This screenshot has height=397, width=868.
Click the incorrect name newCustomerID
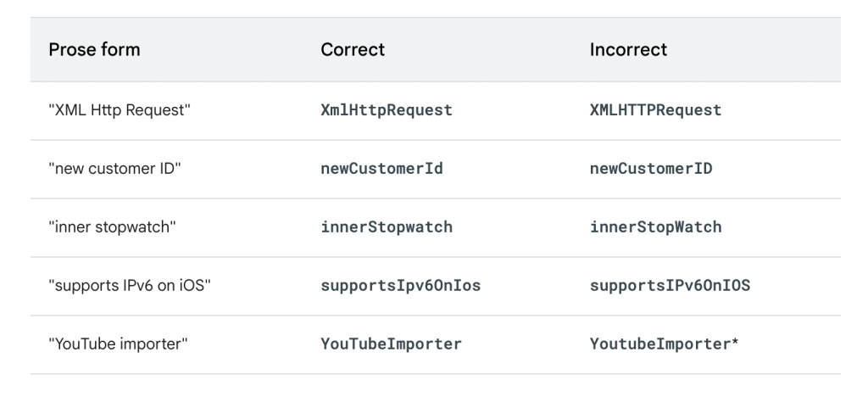click(651, 169)
